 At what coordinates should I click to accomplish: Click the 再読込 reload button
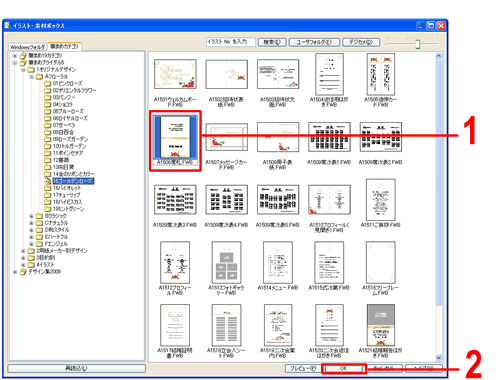(x=76, y=368)
